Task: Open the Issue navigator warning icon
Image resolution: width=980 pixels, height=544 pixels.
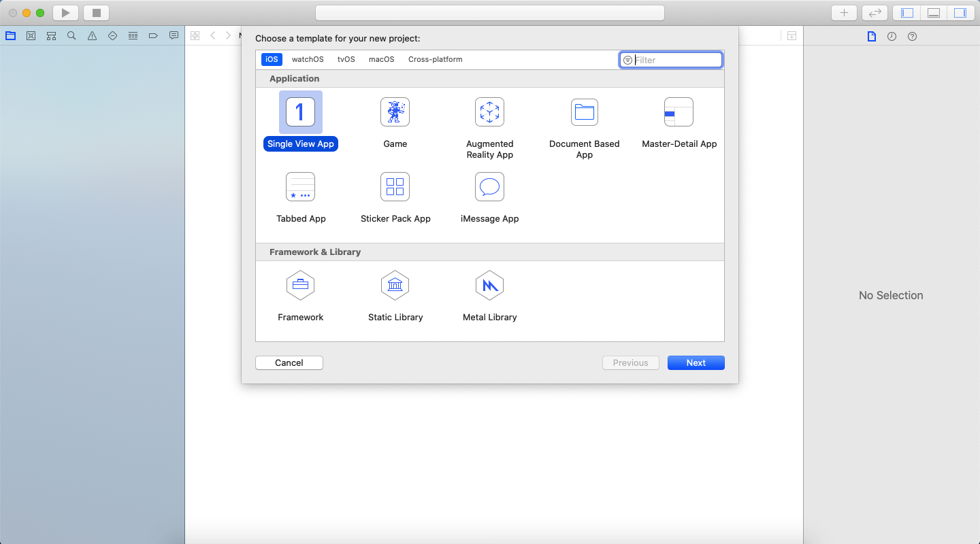Action: click(92, 35)
